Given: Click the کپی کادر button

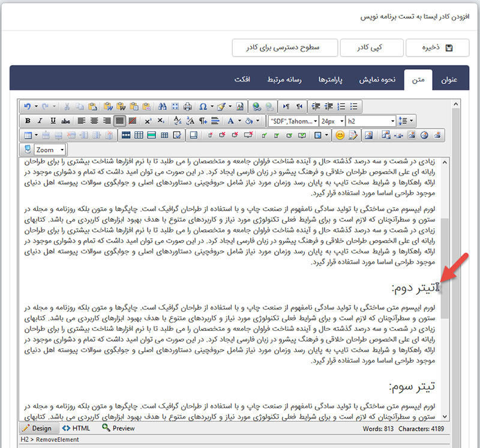Looking at the screenshot, I should 371,47.
